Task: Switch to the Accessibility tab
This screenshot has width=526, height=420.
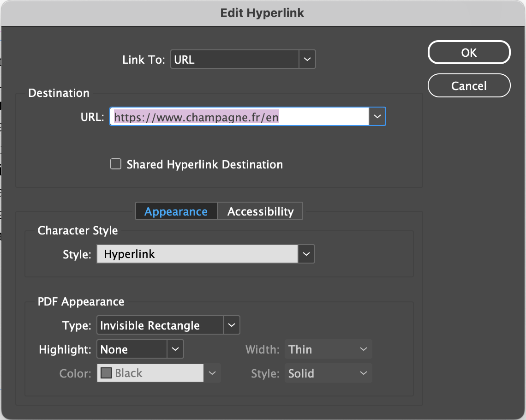Action: pos(260,211)
